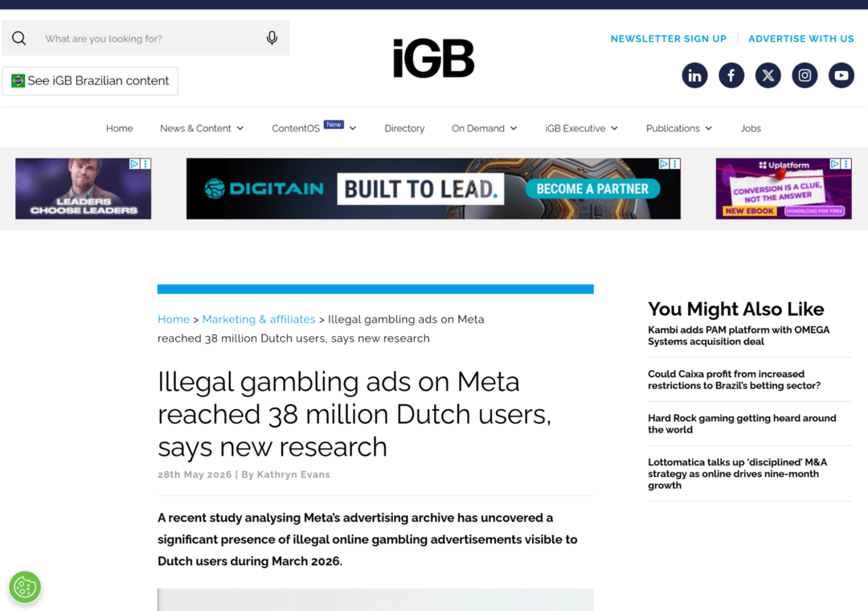The width and height of the screenshot is (868, 611).
Task: Click Home breadcrumb link
Action: 174,319
